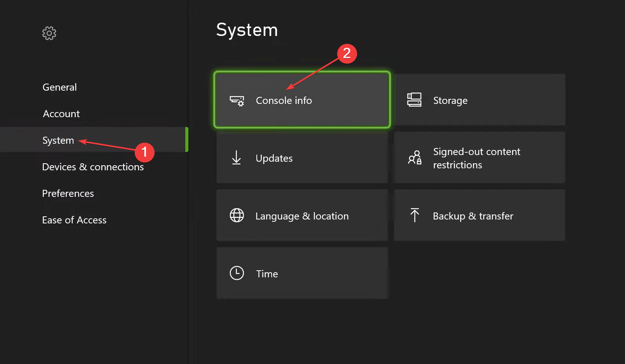
Task: Open the Time tile
Action: [x=302, y=273]
